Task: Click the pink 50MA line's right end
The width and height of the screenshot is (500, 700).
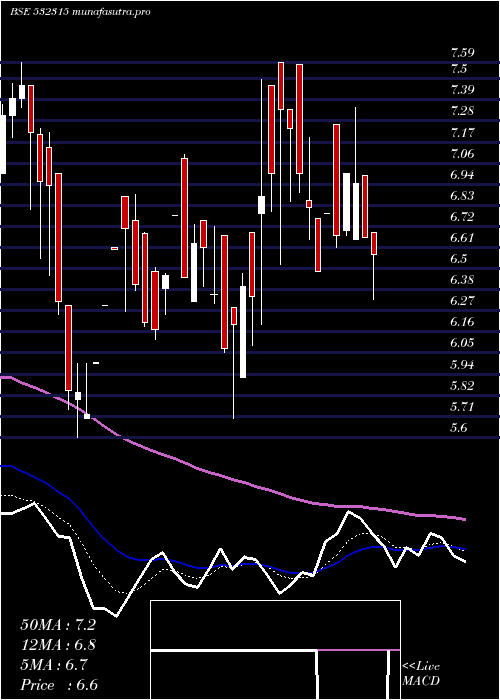Action: (464, 519)
